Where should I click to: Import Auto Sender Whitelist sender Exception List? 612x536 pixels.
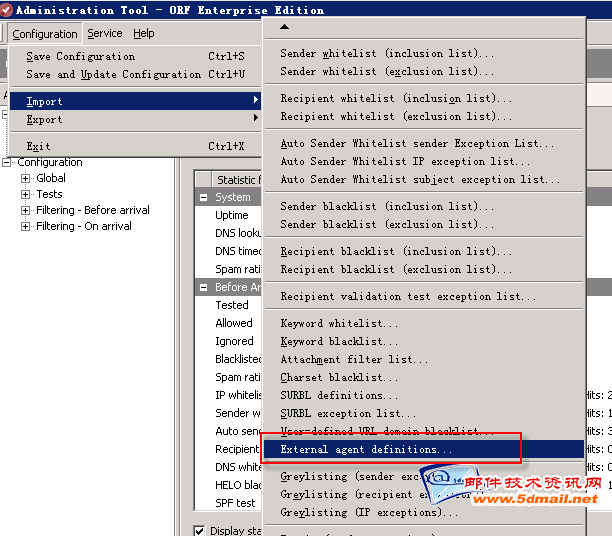point(424,143)
